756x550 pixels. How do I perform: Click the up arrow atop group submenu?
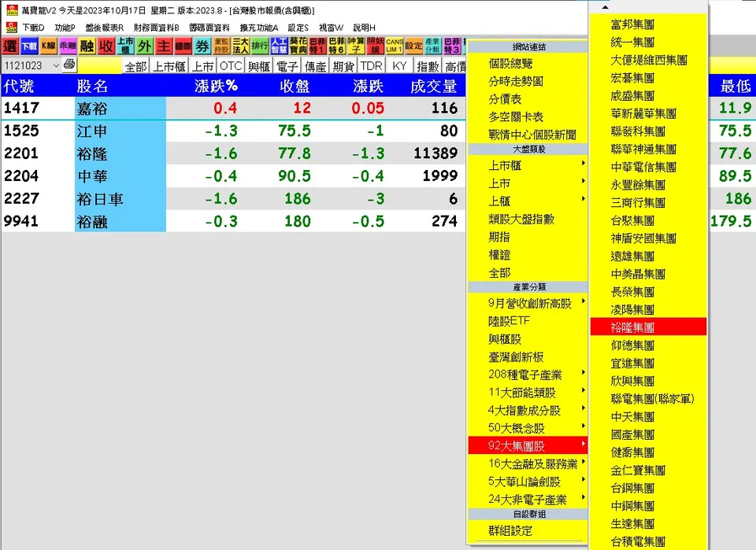[606, 7]
